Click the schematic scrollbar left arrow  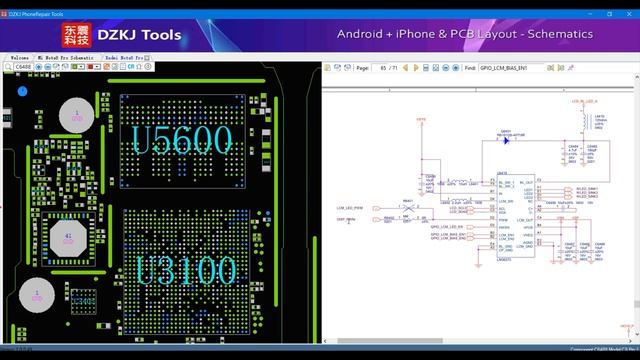click(325, 340)
